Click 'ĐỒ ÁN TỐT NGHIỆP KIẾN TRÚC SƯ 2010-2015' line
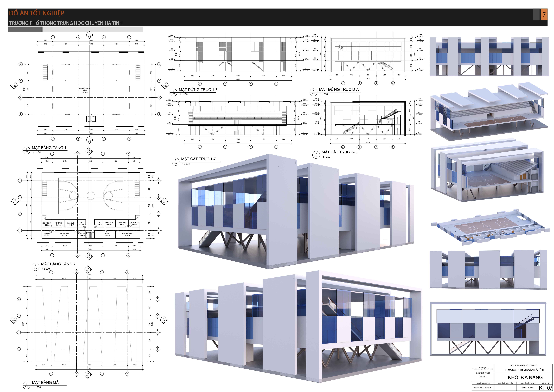The image size is (554, 392). pos(524,365)
